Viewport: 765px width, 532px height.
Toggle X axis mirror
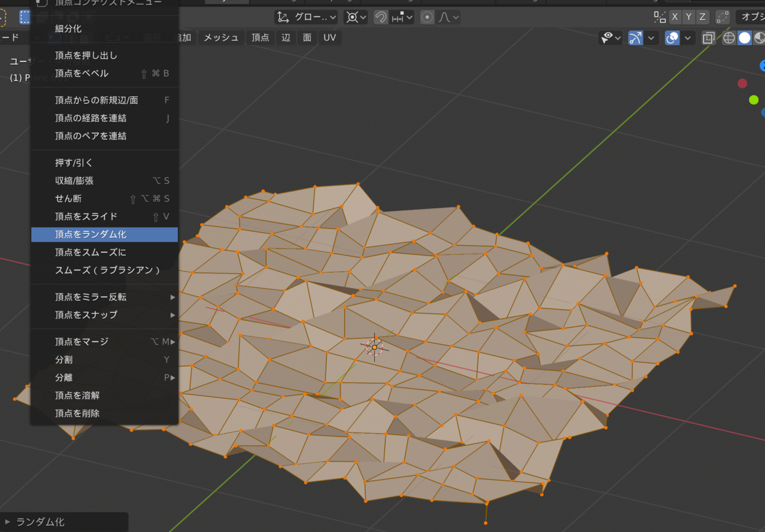point(674,17)
